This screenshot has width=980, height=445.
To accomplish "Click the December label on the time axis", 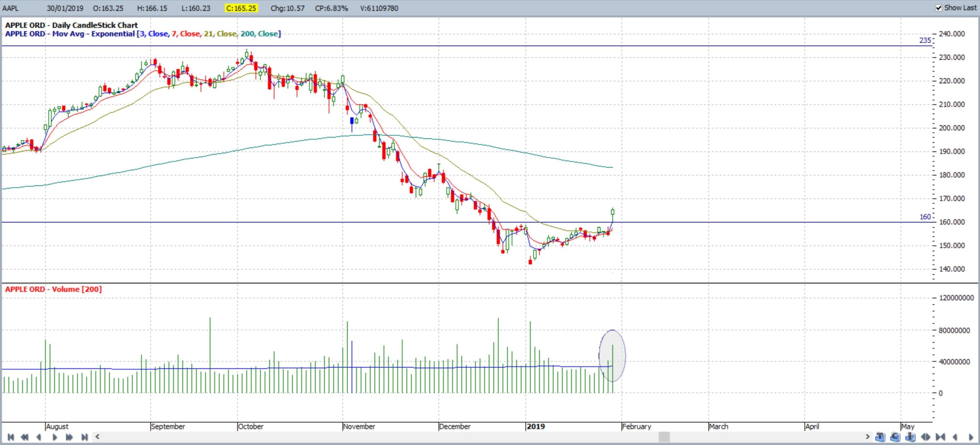I will click(455, 426).
